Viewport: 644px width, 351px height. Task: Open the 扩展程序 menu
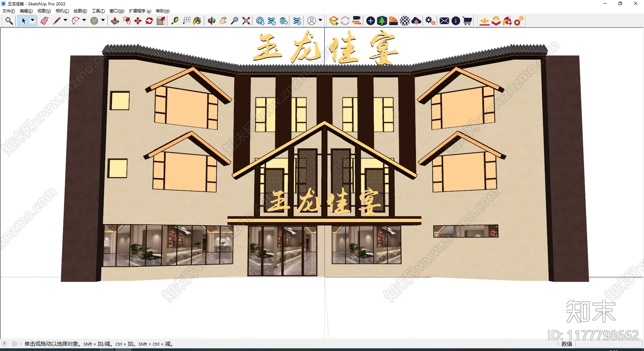[140, 11]
